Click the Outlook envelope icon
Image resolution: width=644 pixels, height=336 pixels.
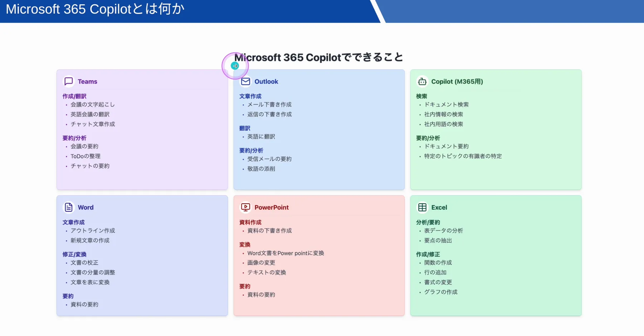tap(245, 82)
